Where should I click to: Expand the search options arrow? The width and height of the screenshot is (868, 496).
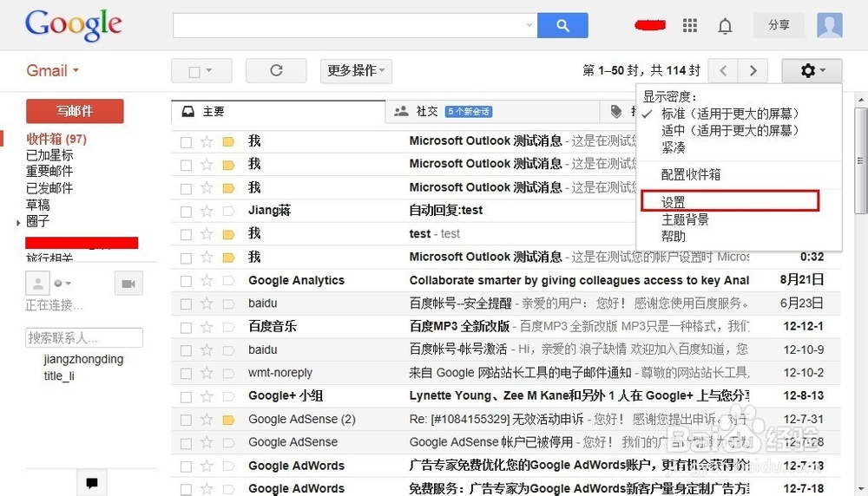pyautogui.click(x=529, y=25)
